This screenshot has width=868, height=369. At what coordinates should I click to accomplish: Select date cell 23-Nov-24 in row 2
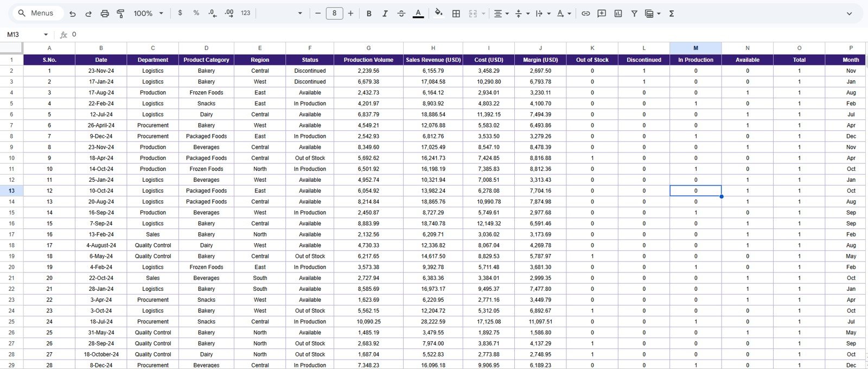(x=101, y=71)
